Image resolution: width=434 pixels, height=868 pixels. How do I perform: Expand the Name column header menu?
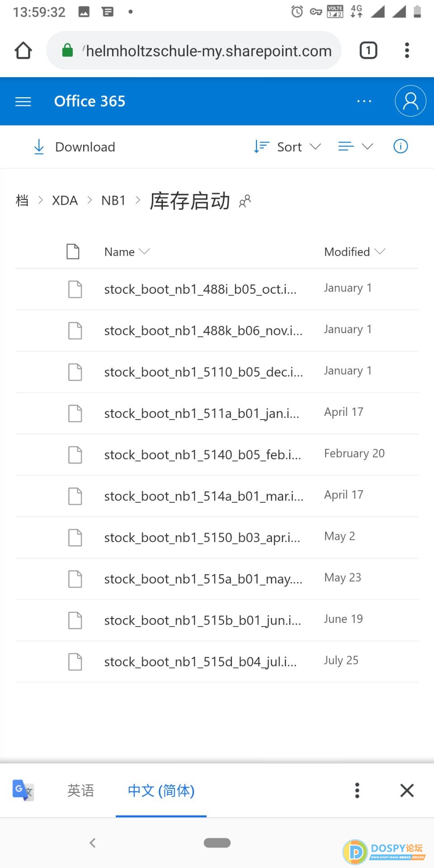[x=127, y=252]
